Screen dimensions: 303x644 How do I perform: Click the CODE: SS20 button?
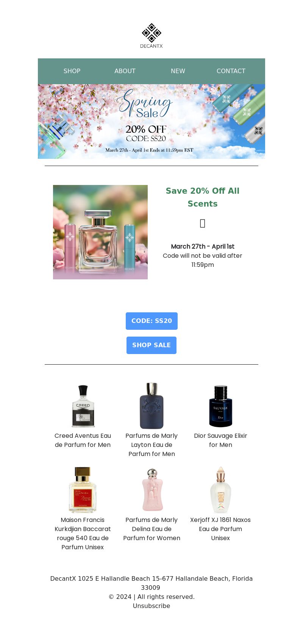click(151, 321)
